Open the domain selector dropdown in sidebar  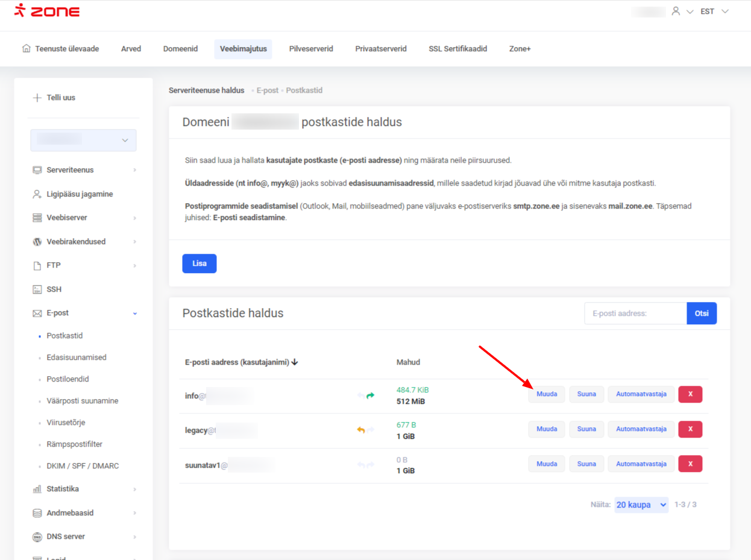click(x=83, y=140)
